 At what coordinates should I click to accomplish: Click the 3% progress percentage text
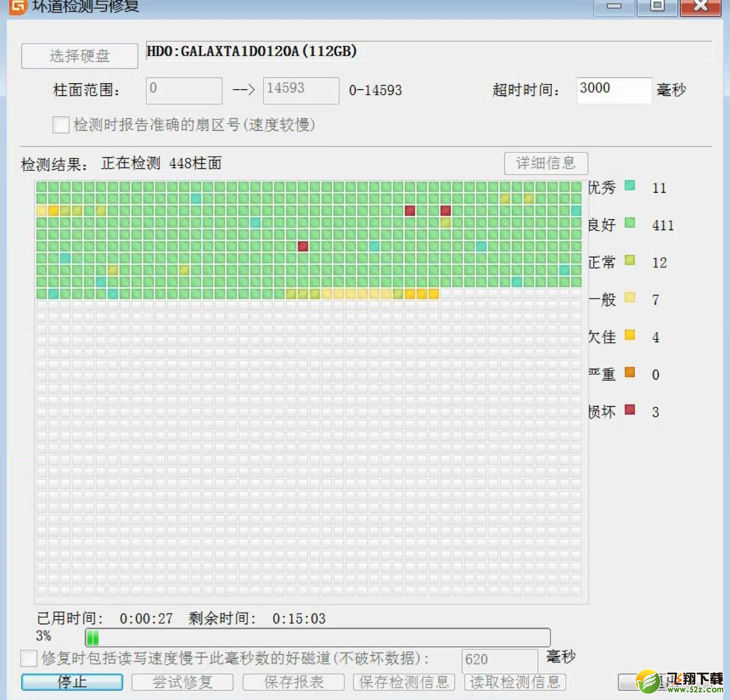[x=43, y=636]
